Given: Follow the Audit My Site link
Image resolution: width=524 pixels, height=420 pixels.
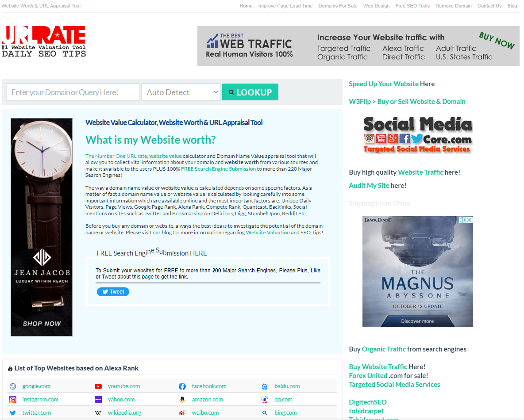Looking at the screenshot, I should point(369,186).
